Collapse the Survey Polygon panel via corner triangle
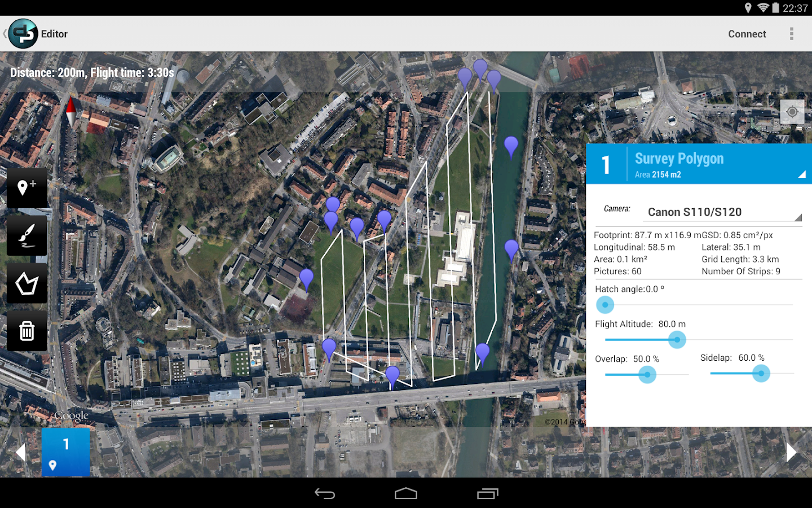Viewport: 812px width, 508px height. 801,176
